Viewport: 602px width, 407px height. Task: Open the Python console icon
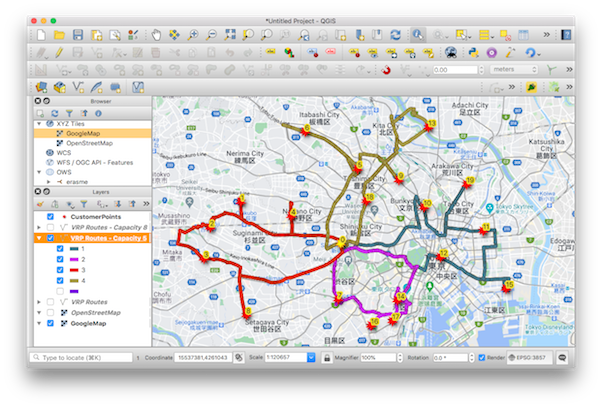pos(473,53)
